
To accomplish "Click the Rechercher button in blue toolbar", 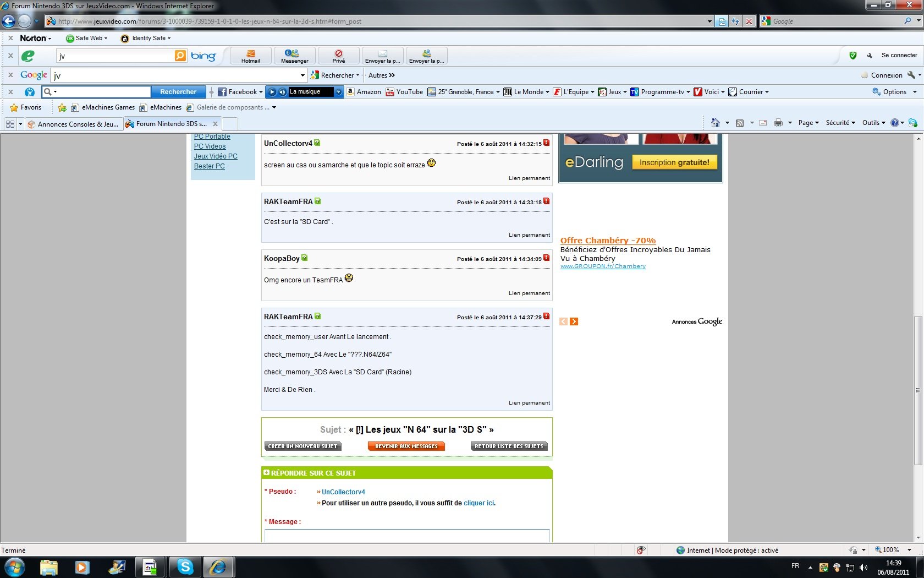I will (178, 92).
